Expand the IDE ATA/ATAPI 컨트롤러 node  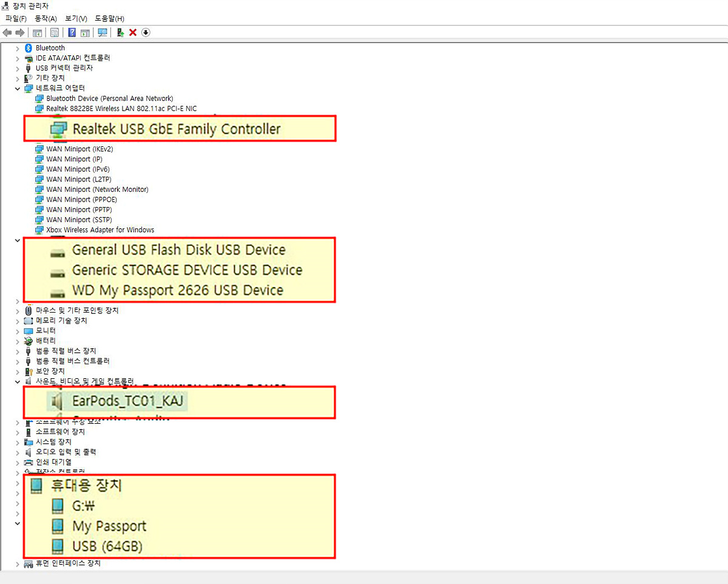pos(17,58)
